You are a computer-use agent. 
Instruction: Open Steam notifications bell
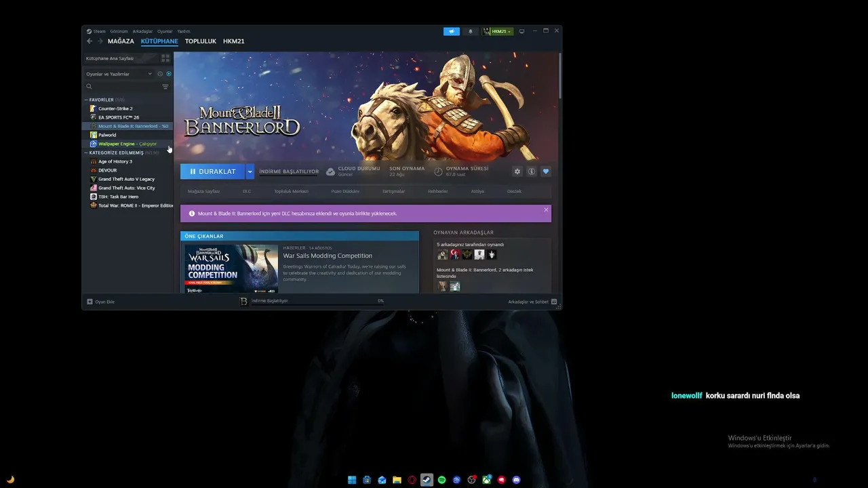point(471,31)
